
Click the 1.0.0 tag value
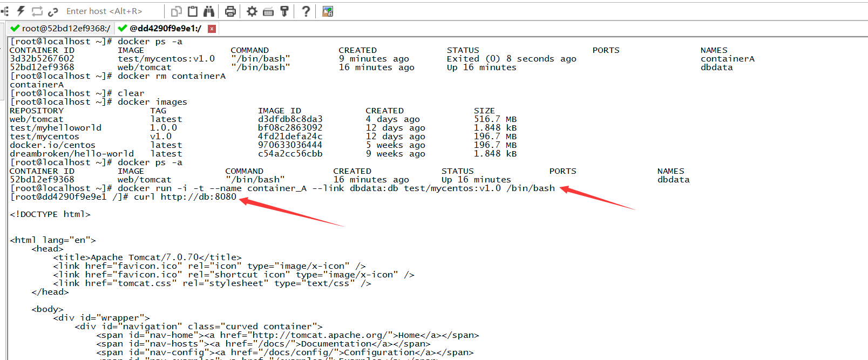click(x=164, y=128)
